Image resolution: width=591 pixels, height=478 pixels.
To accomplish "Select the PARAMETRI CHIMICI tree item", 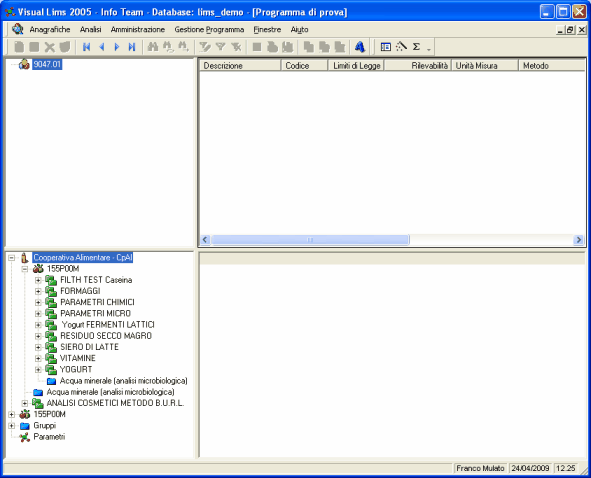I will coord(97,302).
